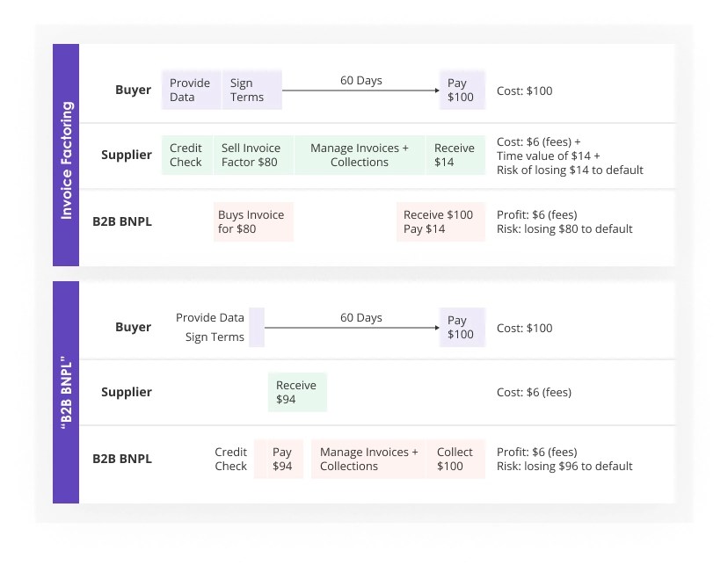Screen dimensions: 728x565
Task: Click the purple "Invoice Factoring" vertical label
Action: coord(66,155)
